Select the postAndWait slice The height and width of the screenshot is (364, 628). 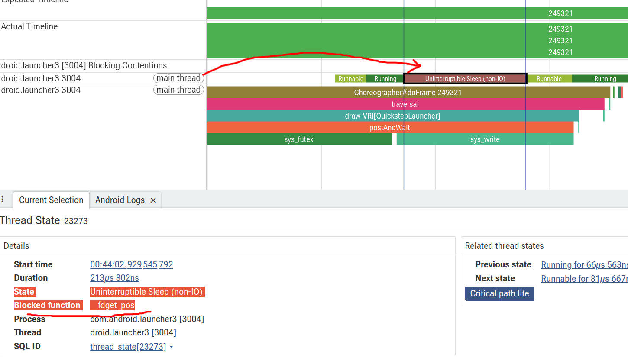point(390,127)
